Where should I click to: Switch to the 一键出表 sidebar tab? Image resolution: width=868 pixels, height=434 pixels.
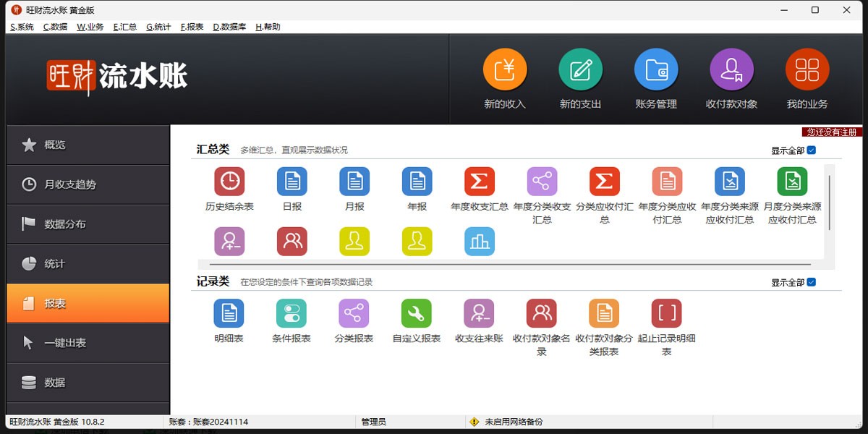click(x=88, y=343)
